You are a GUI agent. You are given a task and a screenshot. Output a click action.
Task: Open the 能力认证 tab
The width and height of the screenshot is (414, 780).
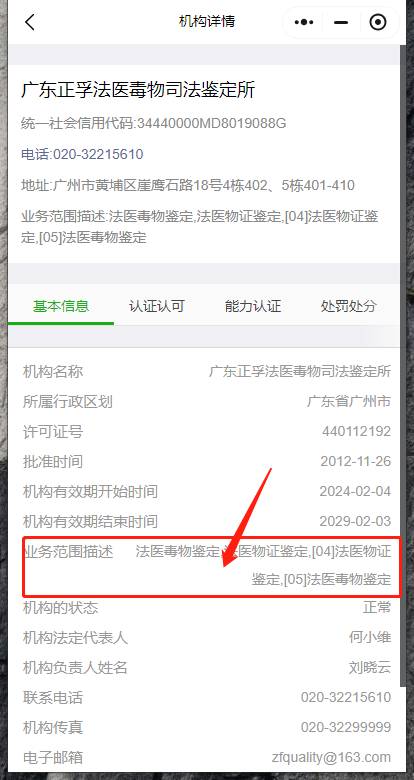[253, 306]
